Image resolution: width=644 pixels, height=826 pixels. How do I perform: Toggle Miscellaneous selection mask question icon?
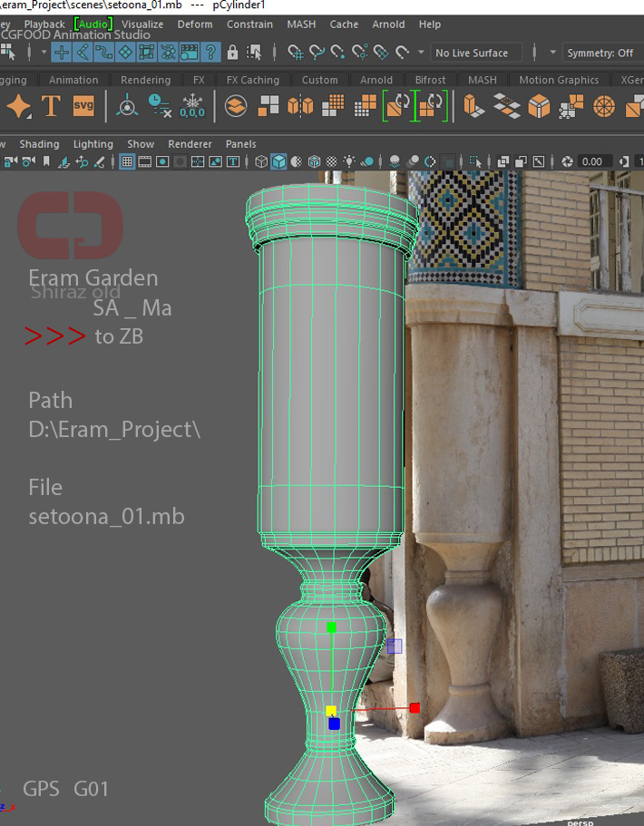[x=210, y=53]
